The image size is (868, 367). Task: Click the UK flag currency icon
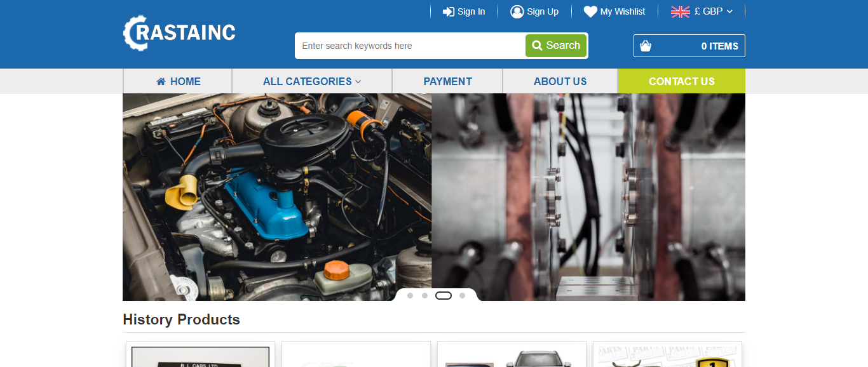tap(680, 11)
